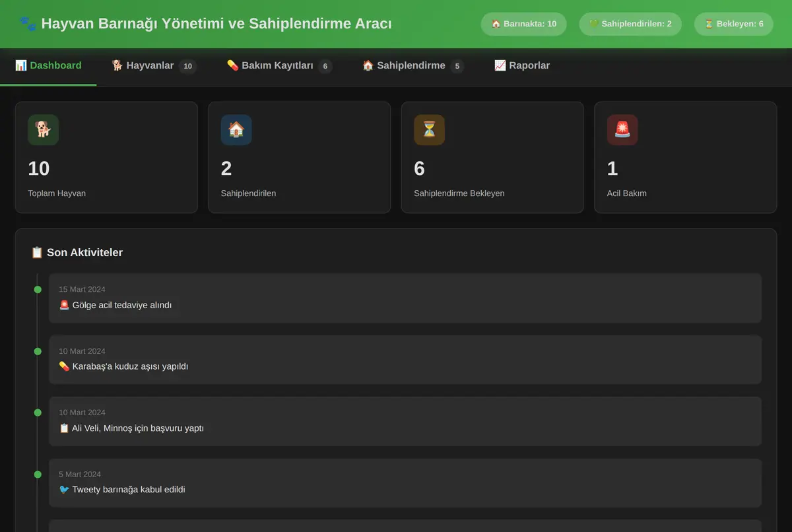This screenshot has width=792, height=532.
Task: Click the paw logo icon in header
Action: (28, 24)
